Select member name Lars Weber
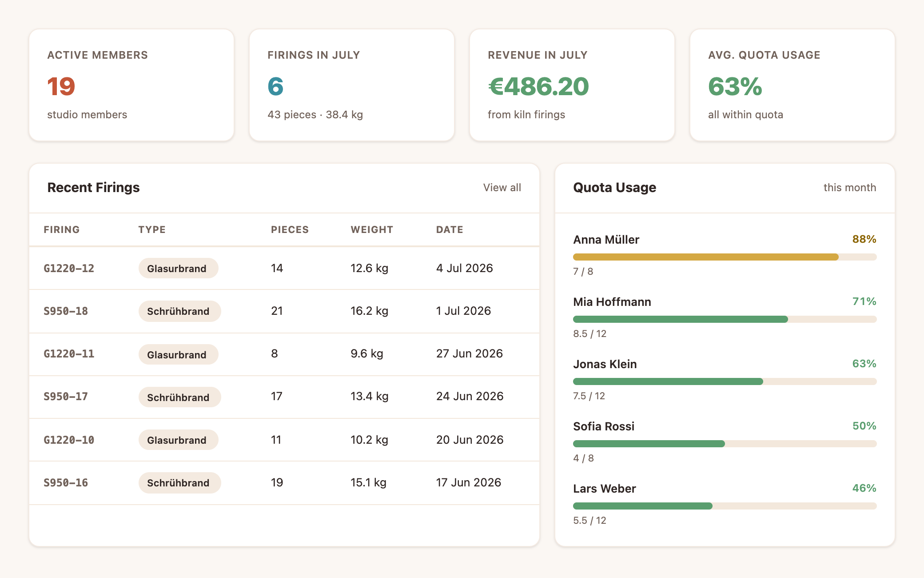This screenshot has height=578, width=924. point(604,489)
